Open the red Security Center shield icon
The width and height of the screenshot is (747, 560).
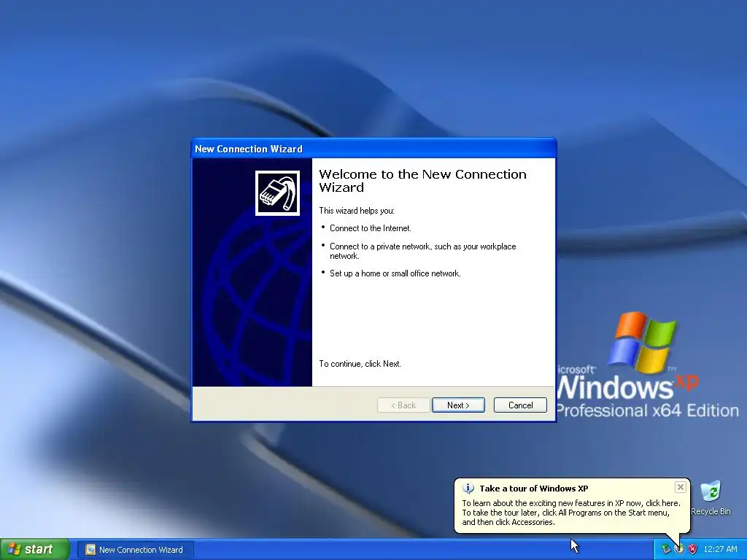[x=693, y=550]
